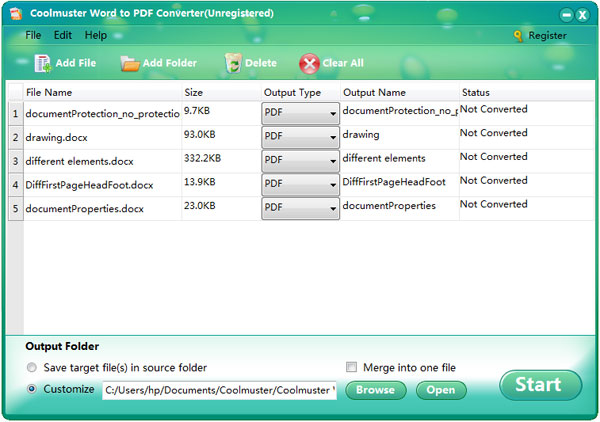
Task: Click the Output Type column header
Action: 300,93
